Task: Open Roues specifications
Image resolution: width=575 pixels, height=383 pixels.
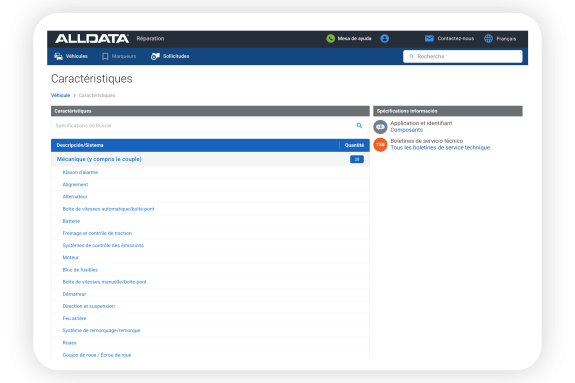Action: pos(70,343)
